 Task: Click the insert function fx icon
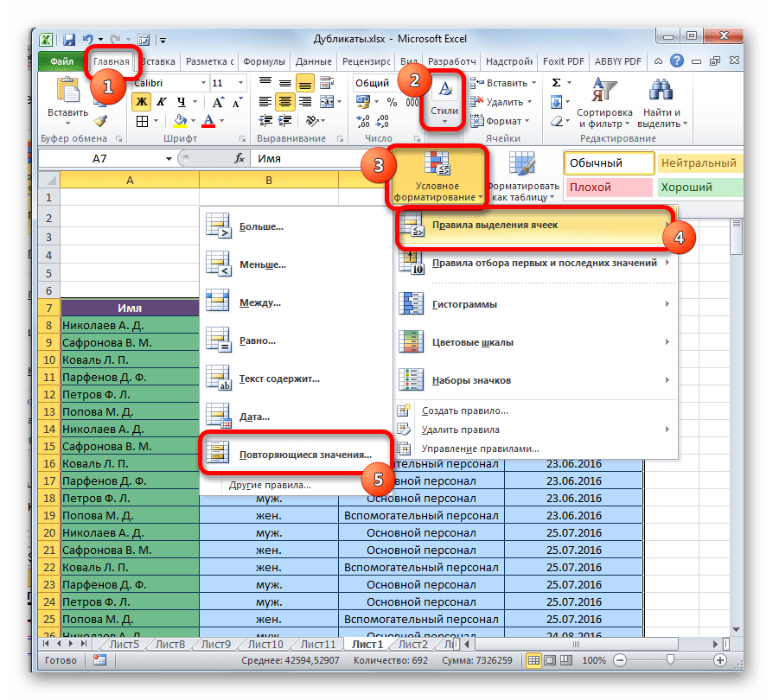point(239,158)
